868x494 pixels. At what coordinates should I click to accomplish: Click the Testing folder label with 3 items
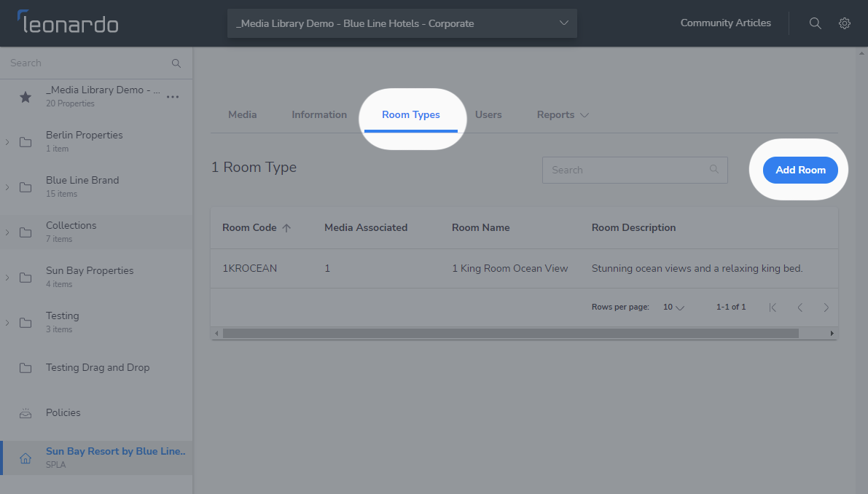tap(63, 316)
